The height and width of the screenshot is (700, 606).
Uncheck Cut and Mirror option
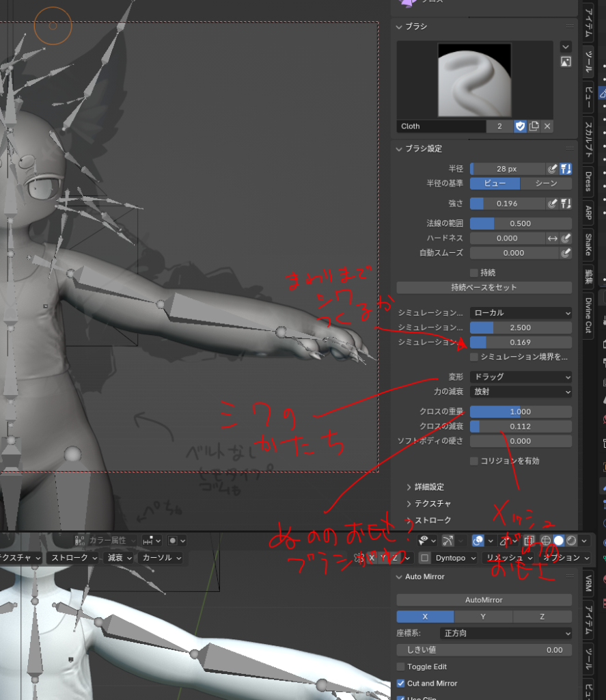(x=401, y=684)
